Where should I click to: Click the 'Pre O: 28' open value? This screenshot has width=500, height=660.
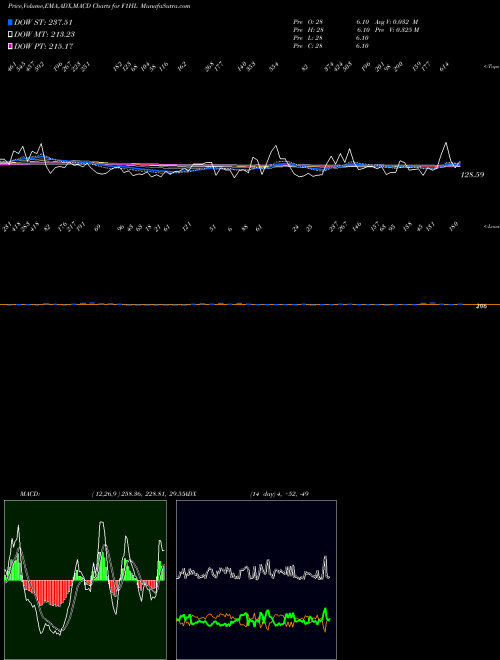coord(309,22)
